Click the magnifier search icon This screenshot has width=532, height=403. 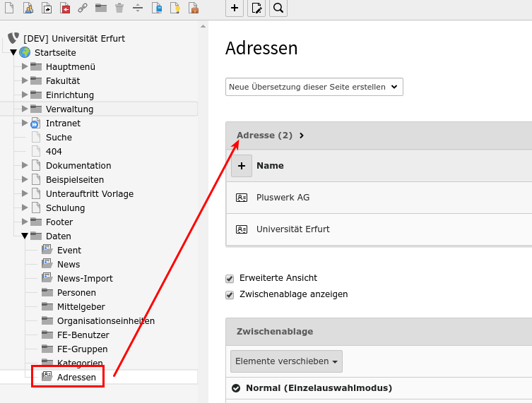click(278, 8)
